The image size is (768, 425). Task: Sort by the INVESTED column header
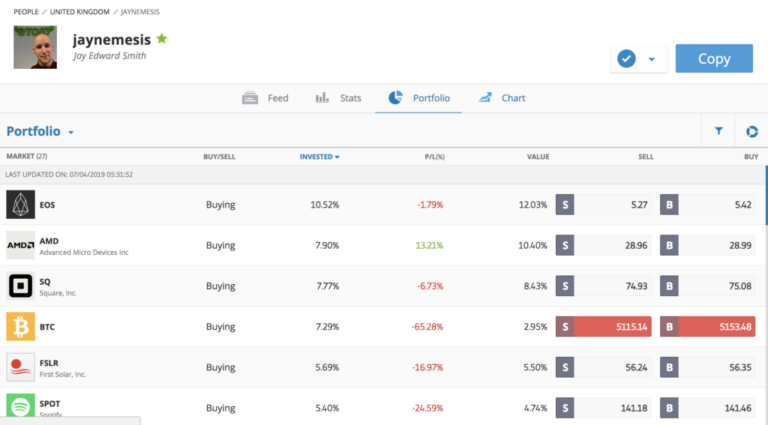click(x=319, y=157)
